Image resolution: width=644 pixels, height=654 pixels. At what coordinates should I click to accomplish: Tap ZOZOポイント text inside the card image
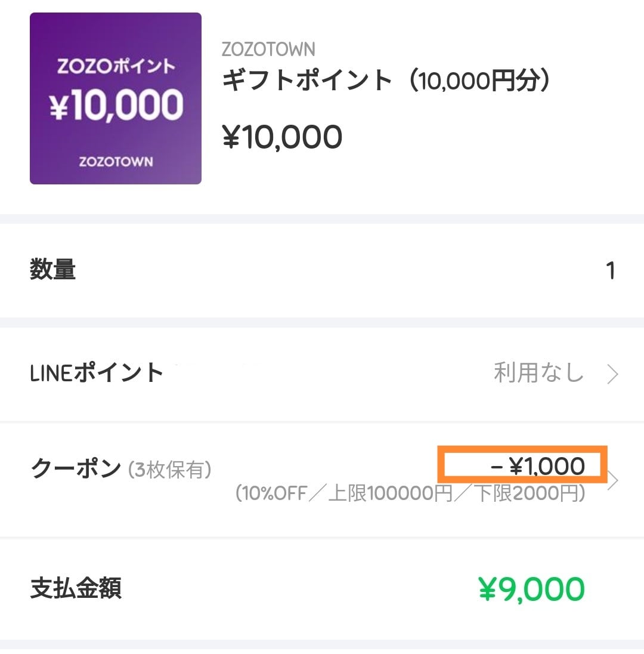coord(116,66)
